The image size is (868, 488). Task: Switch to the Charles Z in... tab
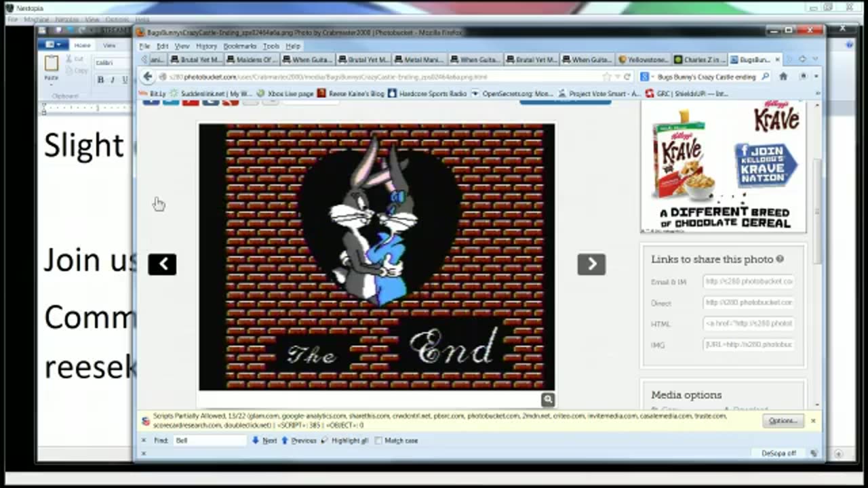point(698,60)
